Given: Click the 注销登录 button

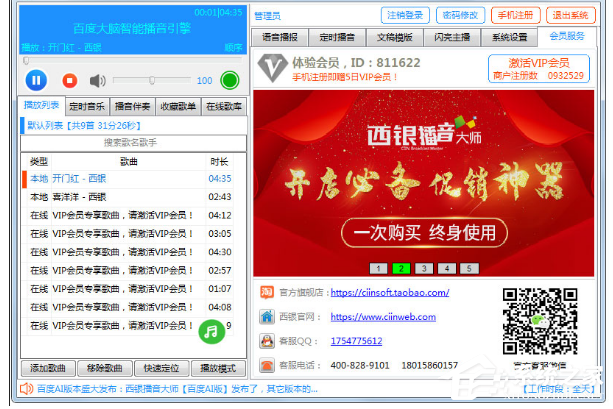Looking at the screenshot, I should (x=405, y=15).
